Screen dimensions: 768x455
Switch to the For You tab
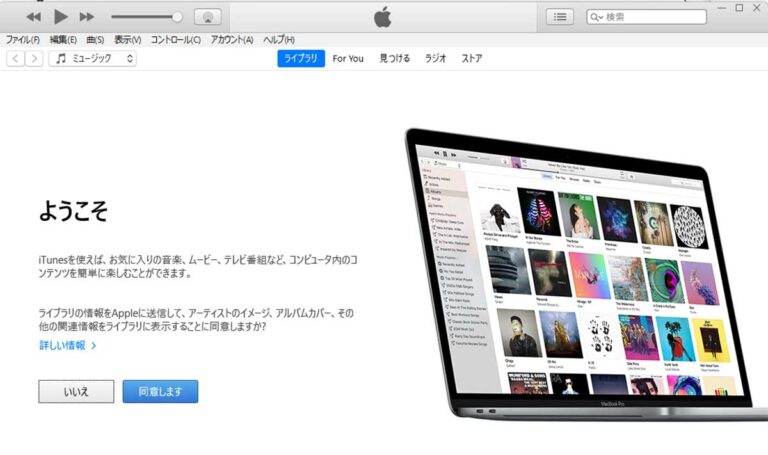[348, 59]
